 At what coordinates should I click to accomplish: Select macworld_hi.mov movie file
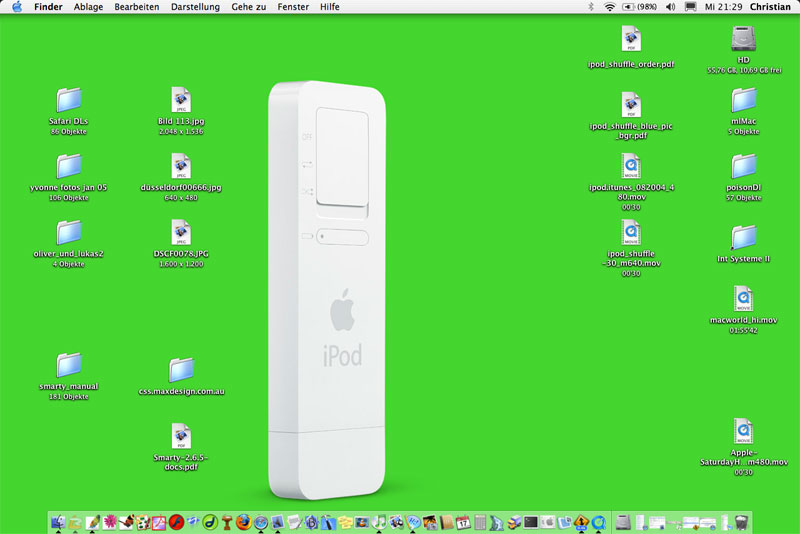(x=743, y=299)
